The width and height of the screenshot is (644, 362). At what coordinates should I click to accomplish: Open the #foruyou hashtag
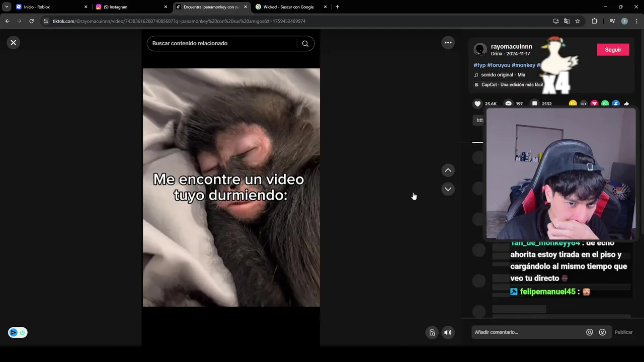click(x=499, y=65)
